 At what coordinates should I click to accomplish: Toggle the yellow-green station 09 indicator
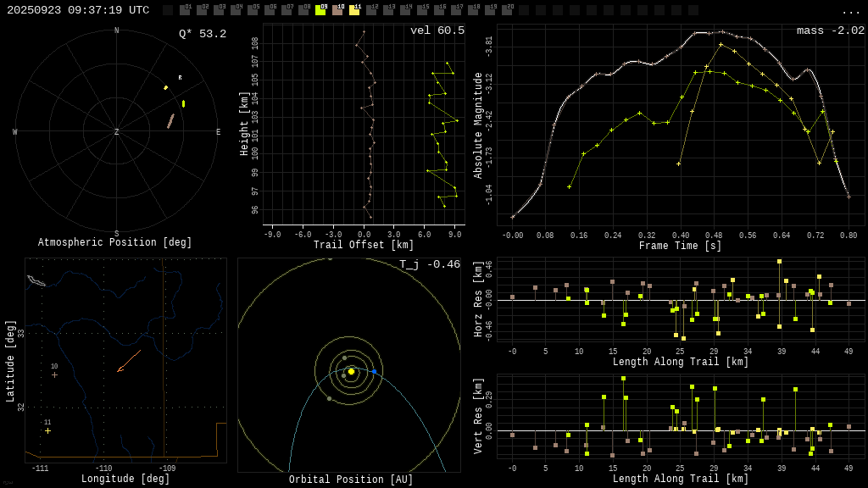pyautogui.click(x=320, y=10)
